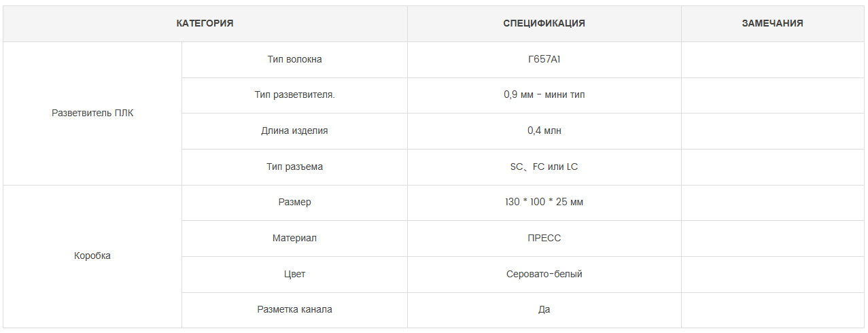Click the Длина изделия cell

(295, 131)
